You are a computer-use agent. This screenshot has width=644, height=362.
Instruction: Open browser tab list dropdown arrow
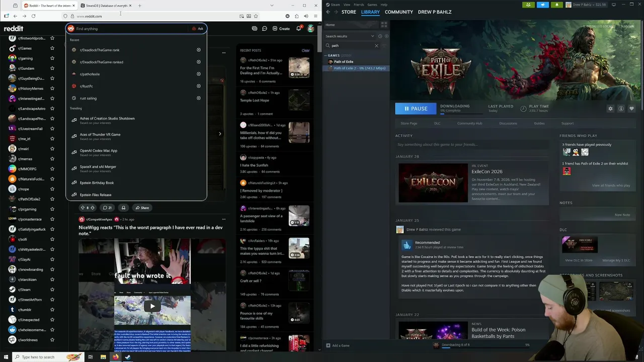point(272,6)
